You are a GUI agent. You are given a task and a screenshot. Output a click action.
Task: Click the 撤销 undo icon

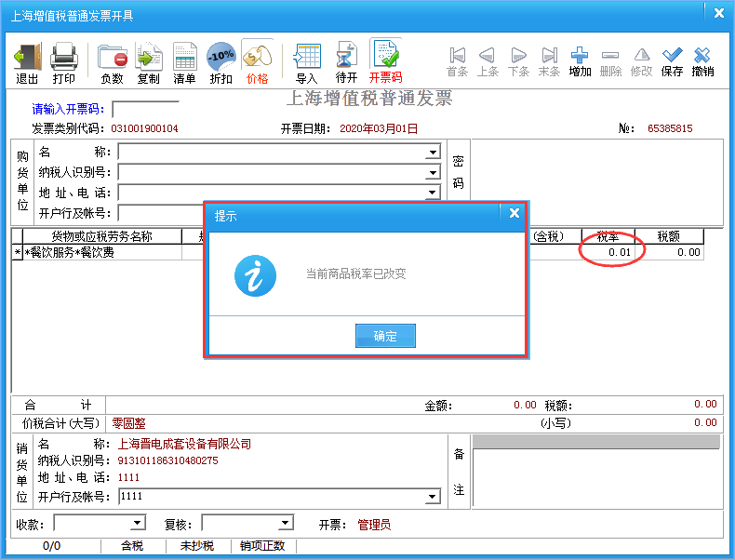(702, 61)
